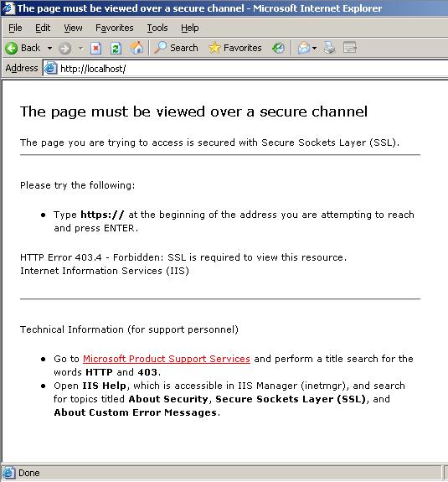
Task: Click the Favorites star toolbar button
Action: (x=235, y=48)
